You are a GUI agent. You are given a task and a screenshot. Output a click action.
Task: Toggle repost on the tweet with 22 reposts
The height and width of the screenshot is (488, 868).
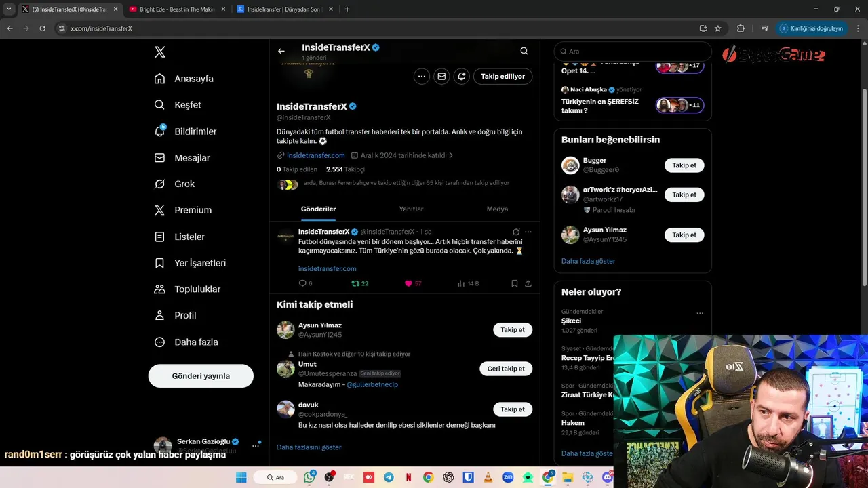point(359,283)
